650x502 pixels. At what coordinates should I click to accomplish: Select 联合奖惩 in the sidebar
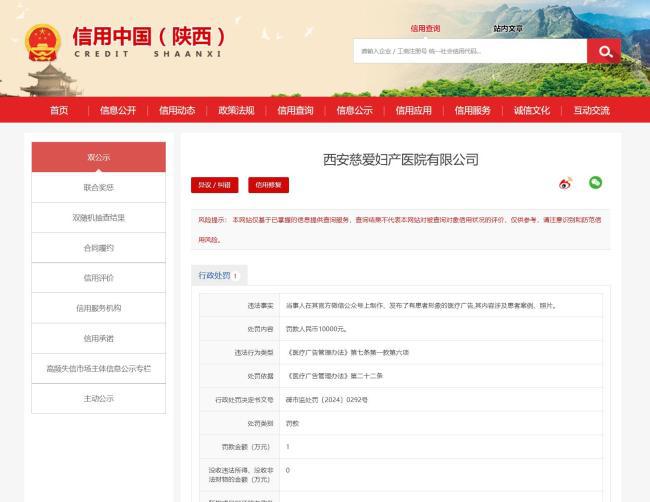click(x=99, y=187)
